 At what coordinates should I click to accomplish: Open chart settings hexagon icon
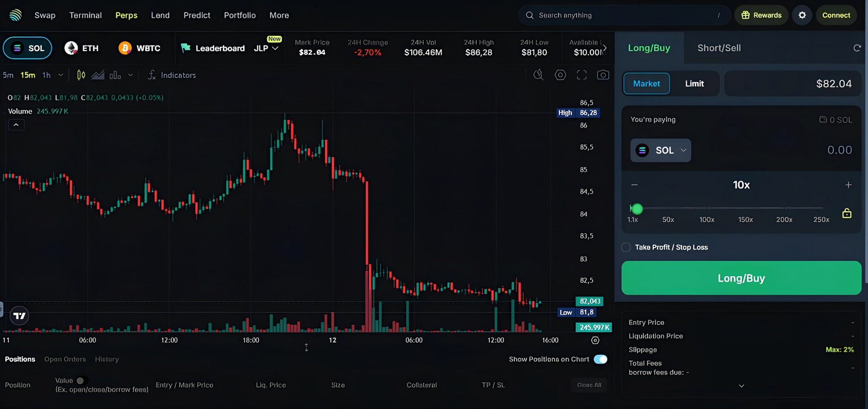pyautogui.click(x=560, y=75)
